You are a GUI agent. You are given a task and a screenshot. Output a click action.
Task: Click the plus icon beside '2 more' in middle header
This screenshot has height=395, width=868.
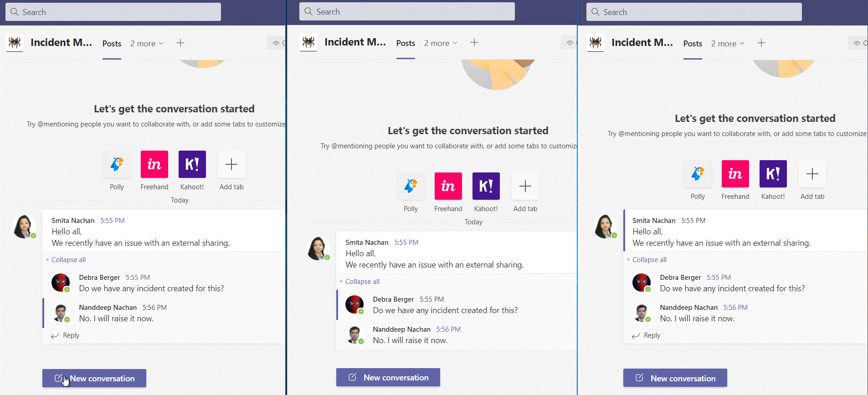tap(474, 43)
